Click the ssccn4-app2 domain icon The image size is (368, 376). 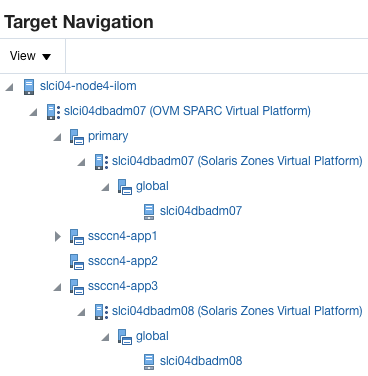[x=77, y=262]
